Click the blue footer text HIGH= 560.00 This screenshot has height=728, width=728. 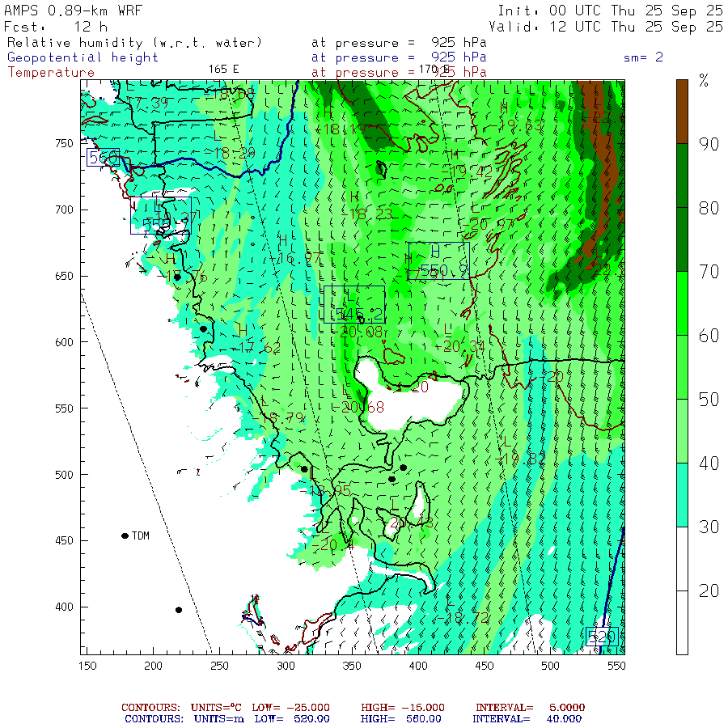401,719
